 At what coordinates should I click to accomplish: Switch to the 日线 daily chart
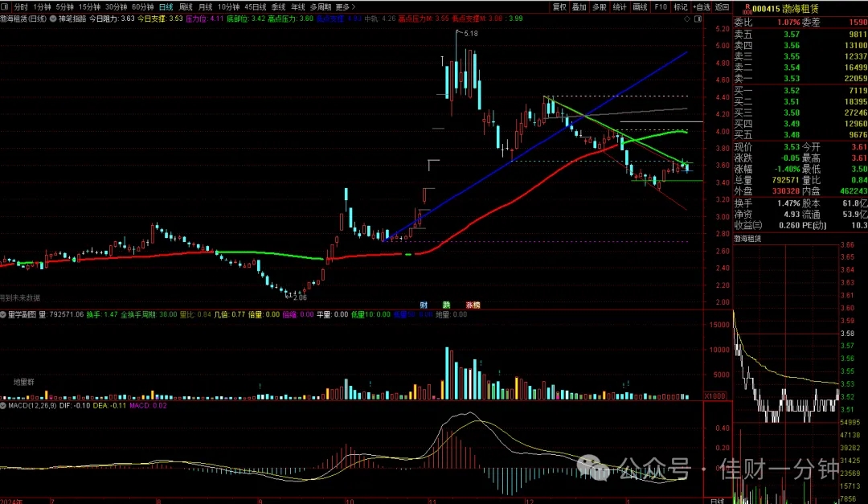pos(166,7)
